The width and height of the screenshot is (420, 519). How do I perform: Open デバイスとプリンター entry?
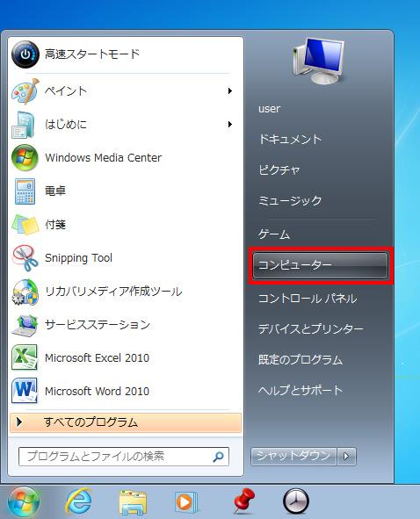click(311, 329)
